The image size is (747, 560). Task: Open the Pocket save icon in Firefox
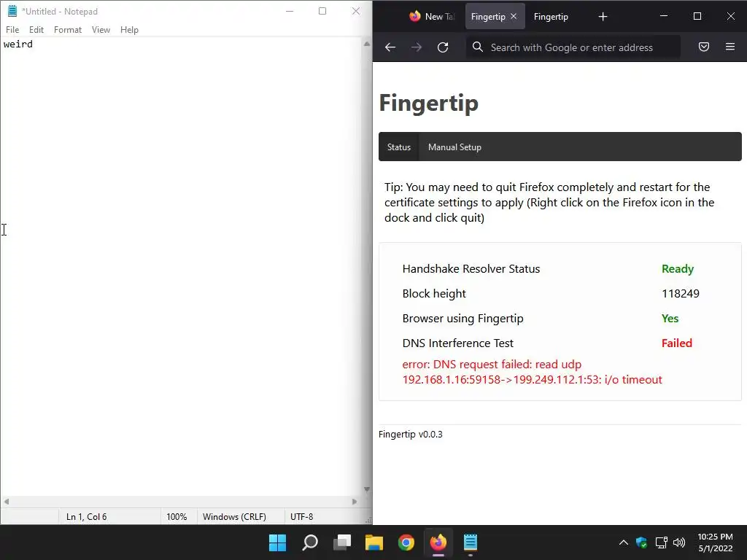click(x=704, y=47)
